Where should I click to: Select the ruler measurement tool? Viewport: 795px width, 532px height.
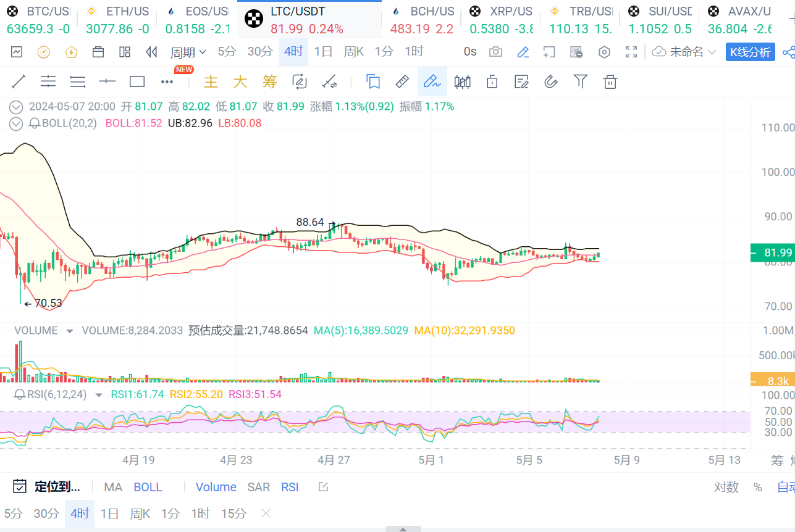(402, 81)
